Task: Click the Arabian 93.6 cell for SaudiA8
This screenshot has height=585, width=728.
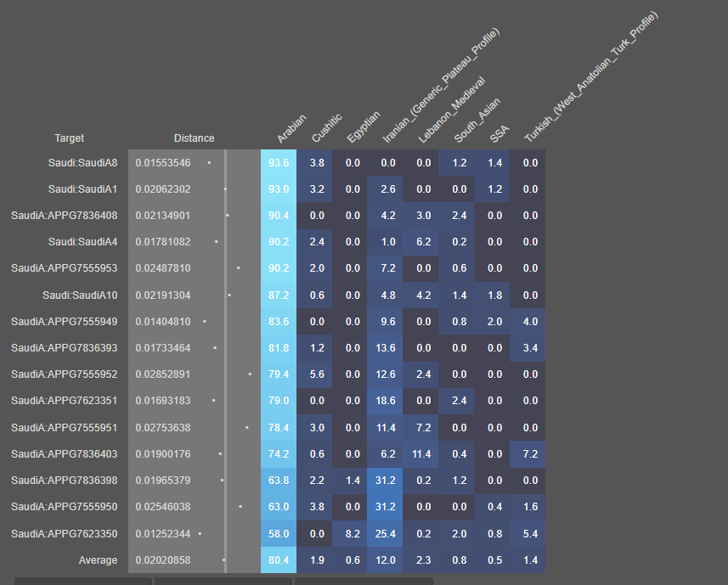Action: [279, 162]
